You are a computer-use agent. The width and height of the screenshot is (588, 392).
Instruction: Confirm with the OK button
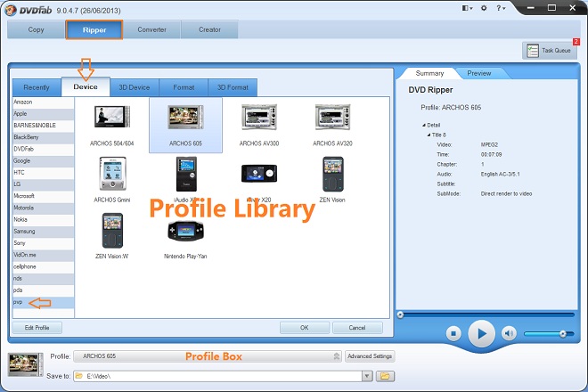(305, 328)
